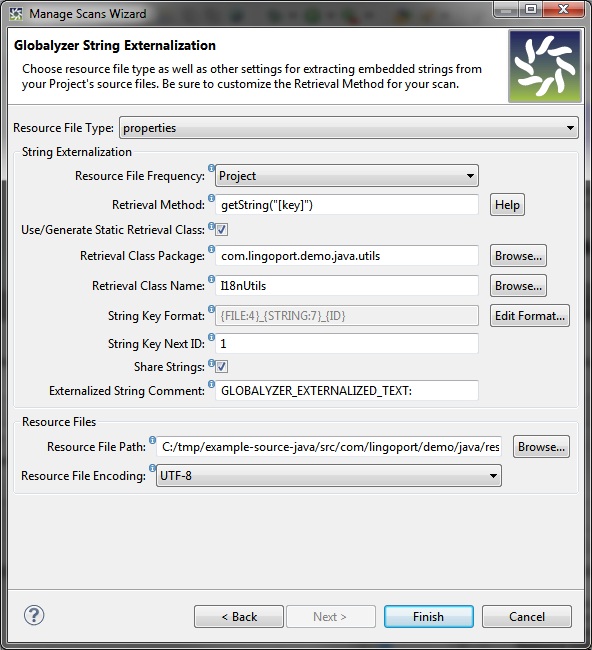Click info icon beside Resource File Frequency
Viewport: 592px width, 650px height.
[211, 168]
